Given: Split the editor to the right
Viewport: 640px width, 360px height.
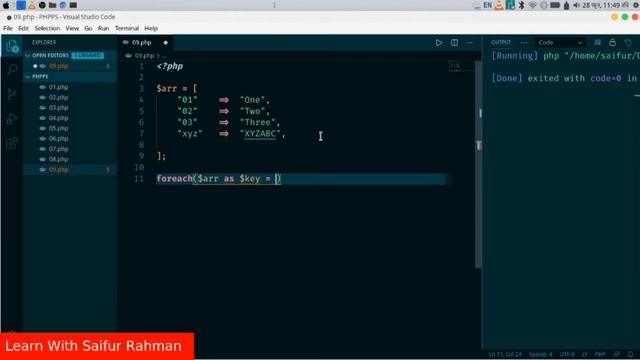Looking at the screenshot, I should [454, 42].
